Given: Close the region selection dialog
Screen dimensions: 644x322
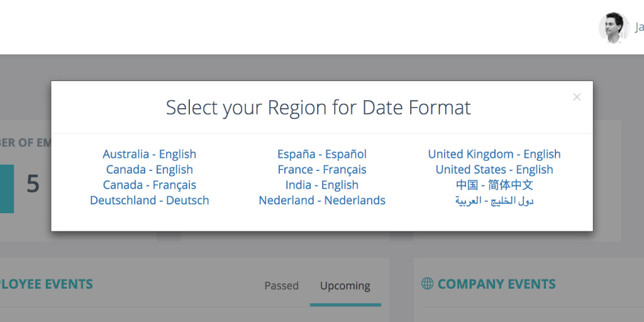Looking at the screenshot, I should tap(577, 97).
